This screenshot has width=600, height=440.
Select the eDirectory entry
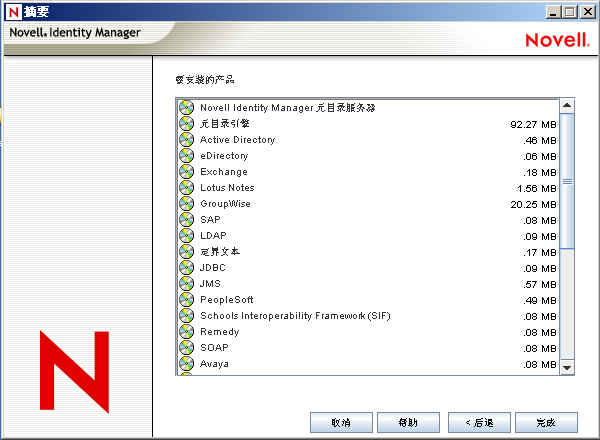tap(224, 156)
